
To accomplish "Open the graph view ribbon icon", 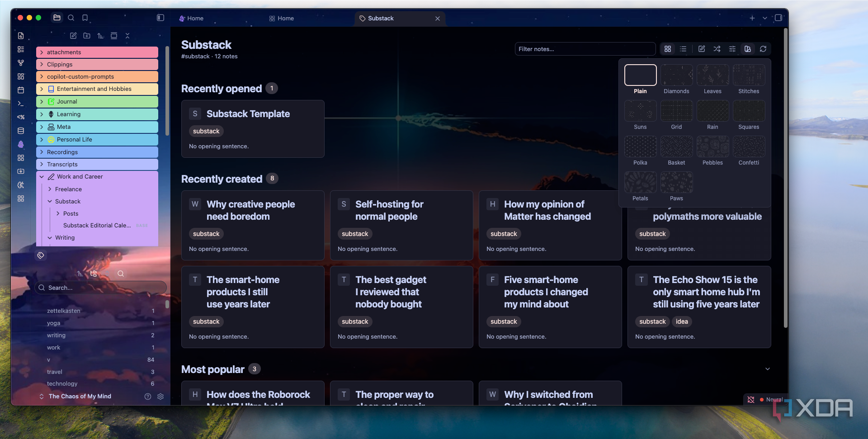I will (21, 63).
